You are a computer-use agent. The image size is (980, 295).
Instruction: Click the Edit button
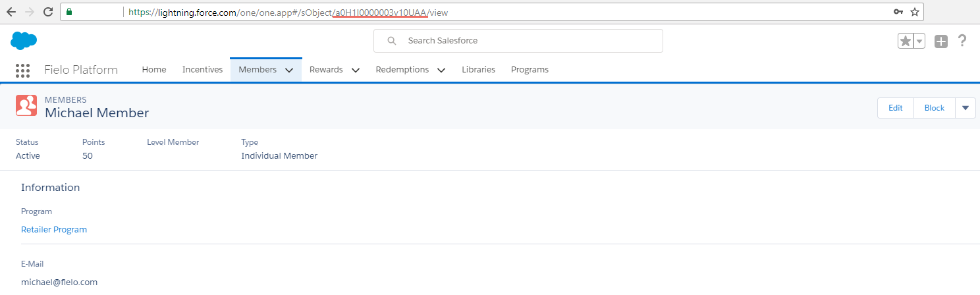[896, 108]
